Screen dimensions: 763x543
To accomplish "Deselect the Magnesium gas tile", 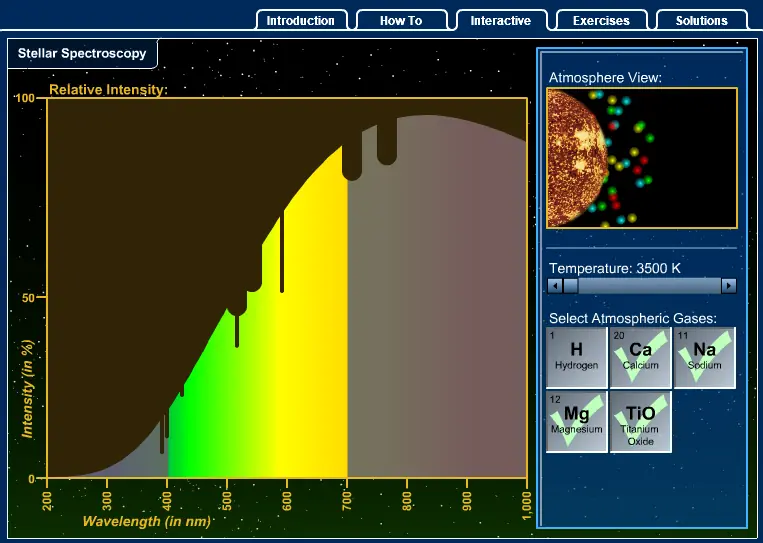I will 577,422.
